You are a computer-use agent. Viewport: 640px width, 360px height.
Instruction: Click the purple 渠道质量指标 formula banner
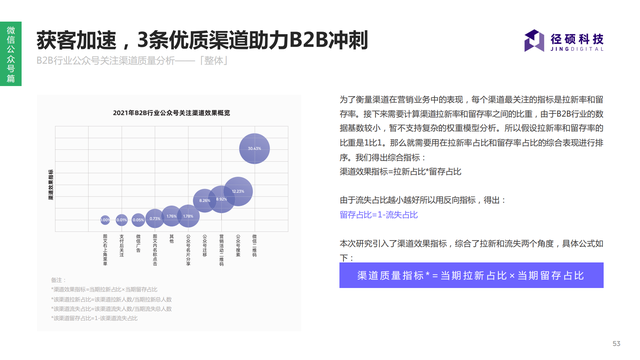click(x=471, y=275)
